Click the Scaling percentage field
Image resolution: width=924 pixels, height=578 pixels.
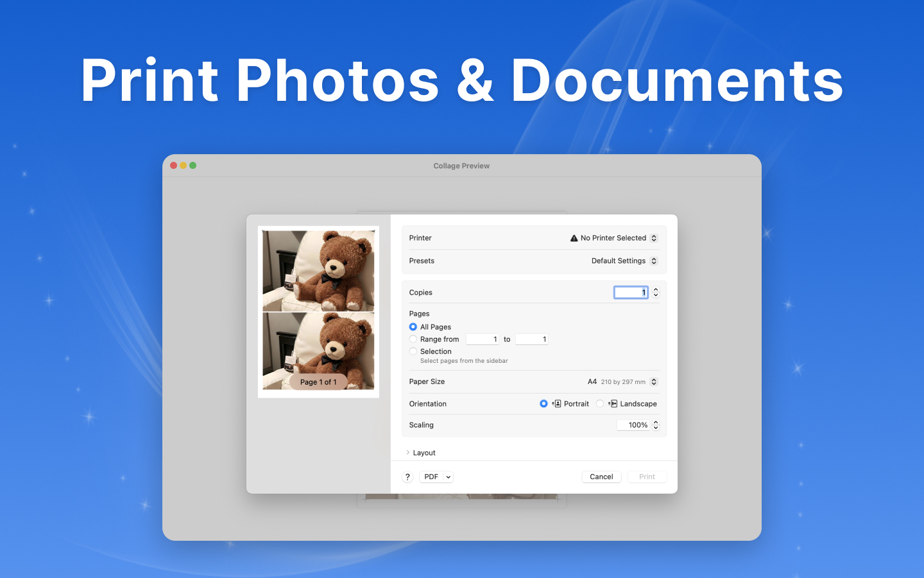coord(633,425)
